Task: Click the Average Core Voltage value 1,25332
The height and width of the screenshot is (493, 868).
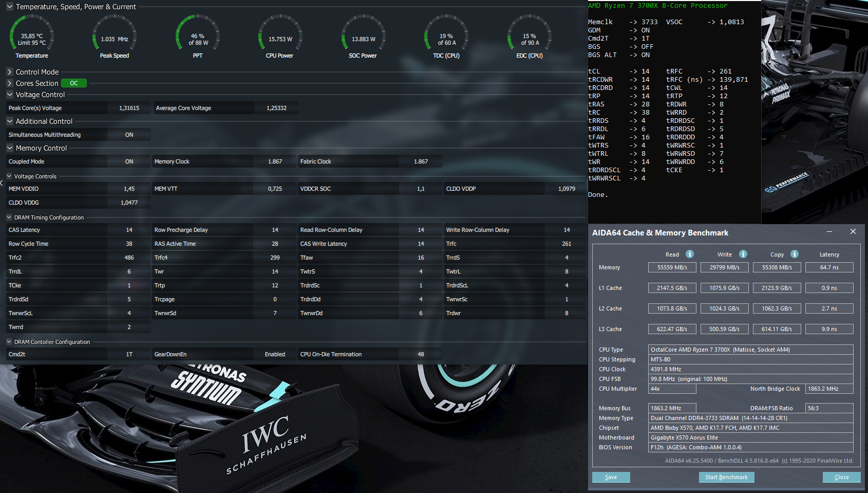Action: [x=276, y=108]
